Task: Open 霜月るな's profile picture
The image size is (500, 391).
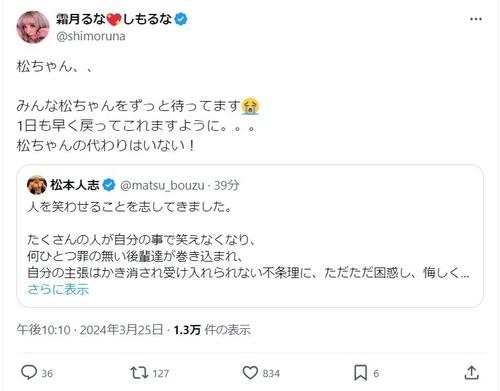Action: (x=33, y=27)
